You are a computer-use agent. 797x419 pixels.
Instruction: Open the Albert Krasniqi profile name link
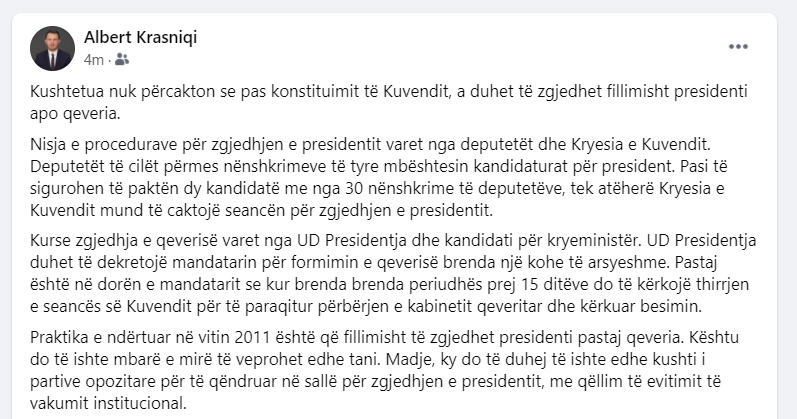[140, 37]
